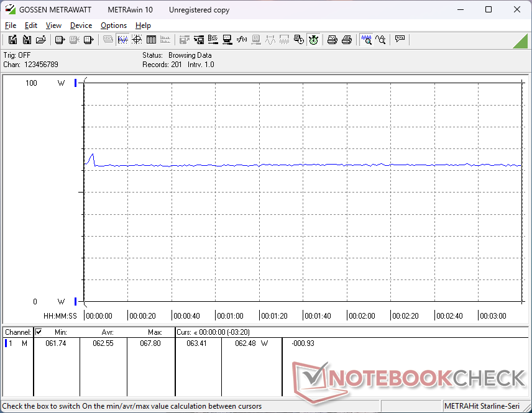Switch to the XY crosshair plot icon
Image resolution: width=532 pixels, height=413 pixels.
[x=136, y=40]
